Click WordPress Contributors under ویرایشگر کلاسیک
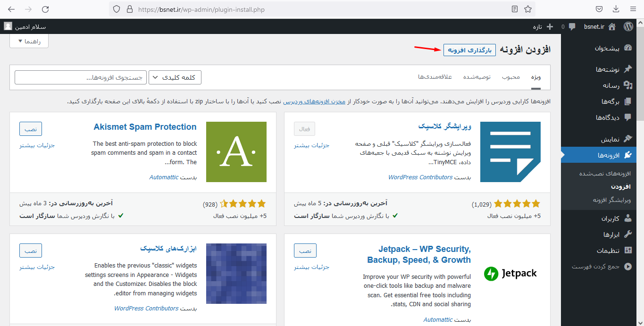Image resolution: width=644 pixels, height=326 pixels. click(x=420, y=177)
